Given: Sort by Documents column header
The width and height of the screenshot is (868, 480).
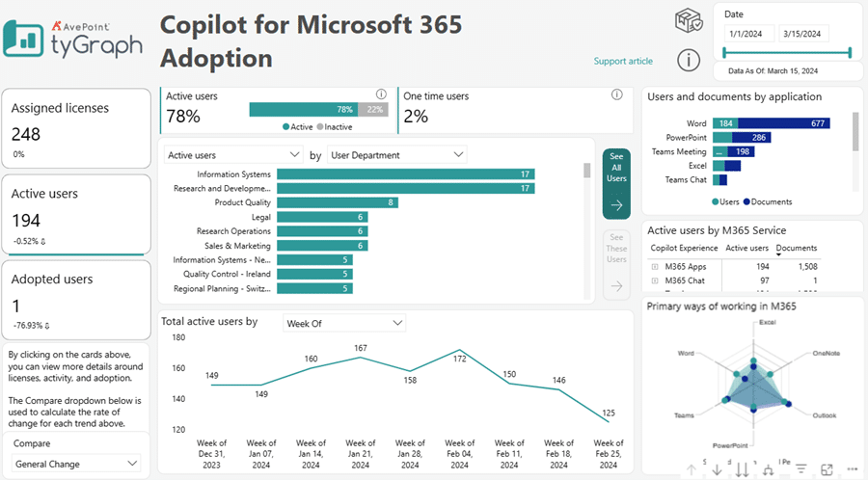Looking at the screenshot, I should tap(796, 248).
